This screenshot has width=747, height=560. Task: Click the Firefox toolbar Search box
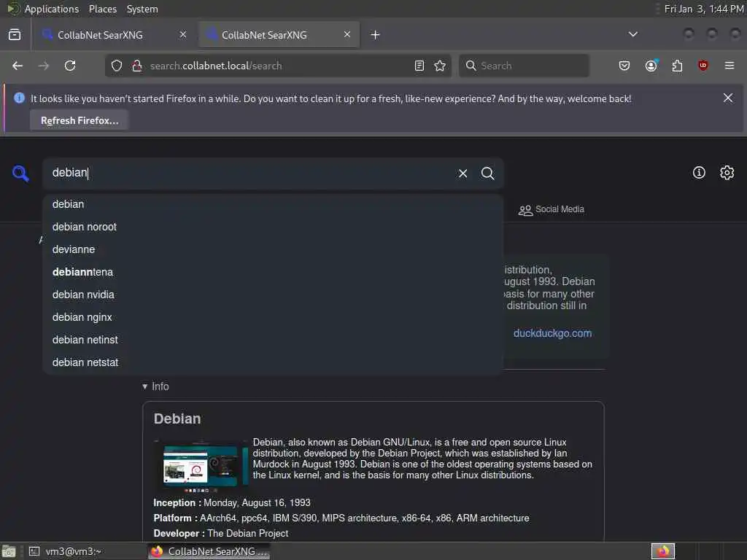click(524, 66)
